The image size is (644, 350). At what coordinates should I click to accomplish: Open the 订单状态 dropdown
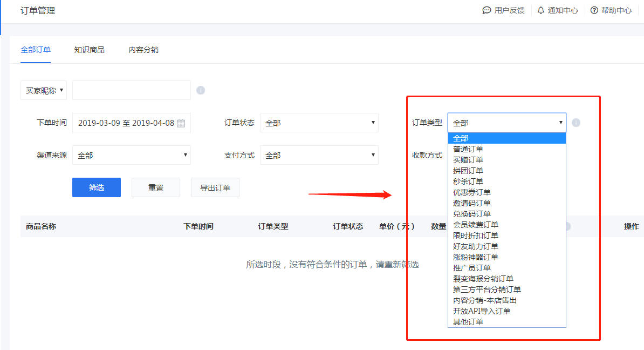(319, 123)
